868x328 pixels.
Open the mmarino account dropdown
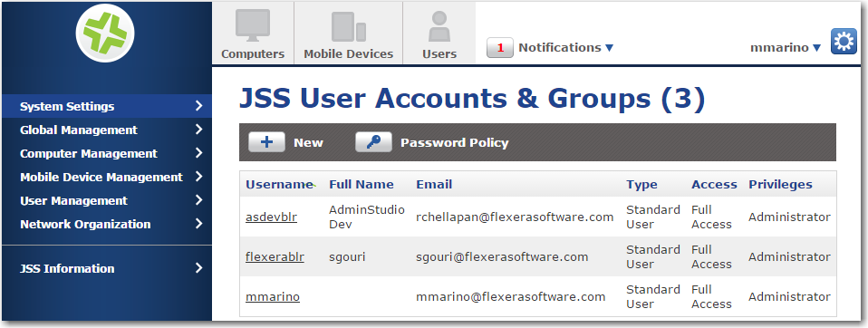(x=785, y=47)
